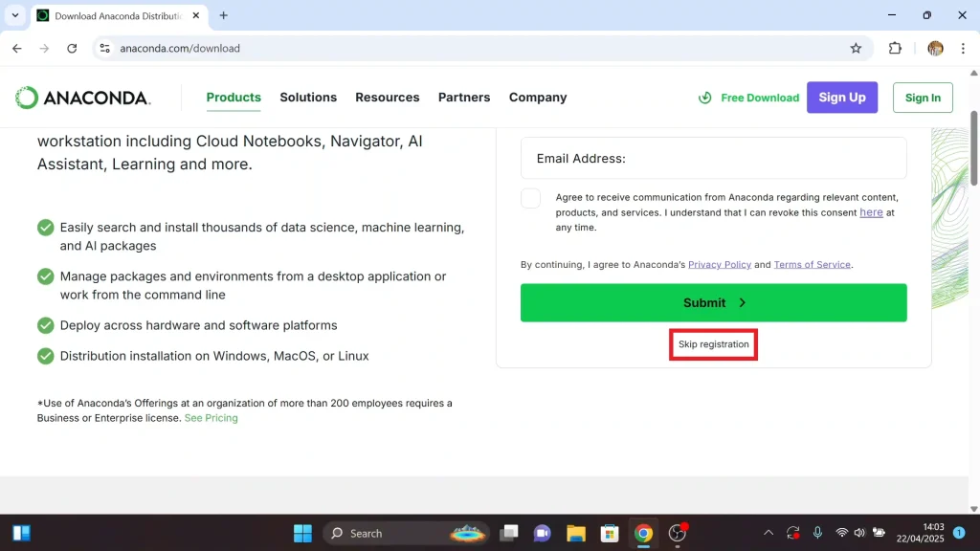Click scrollbar down arrow

973,509
